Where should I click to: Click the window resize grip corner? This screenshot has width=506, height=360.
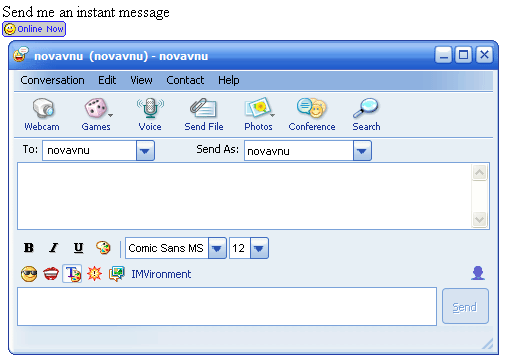point(487,344)
